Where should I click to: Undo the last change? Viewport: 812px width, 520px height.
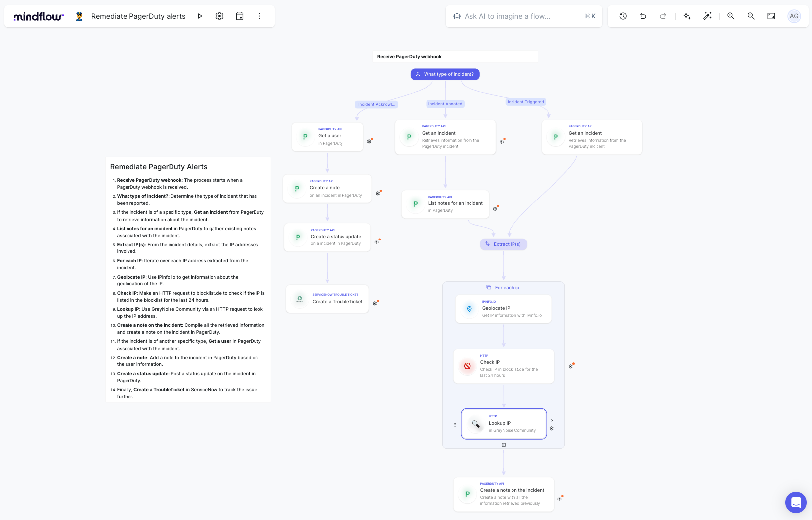(643, 16)
